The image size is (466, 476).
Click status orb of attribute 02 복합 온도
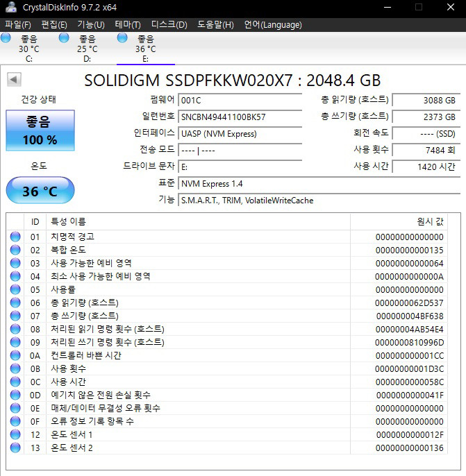pos(15,250)
